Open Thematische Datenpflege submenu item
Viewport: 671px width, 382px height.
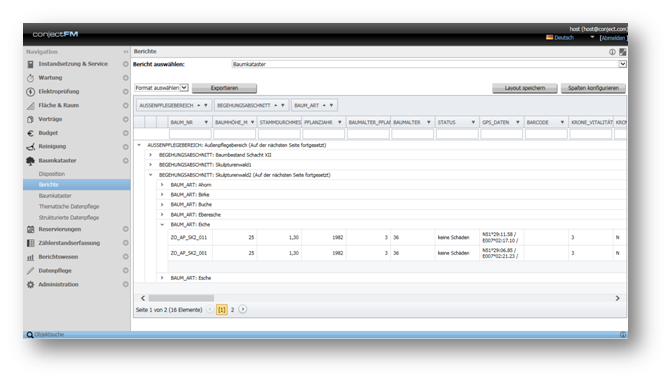coord(69,207)
